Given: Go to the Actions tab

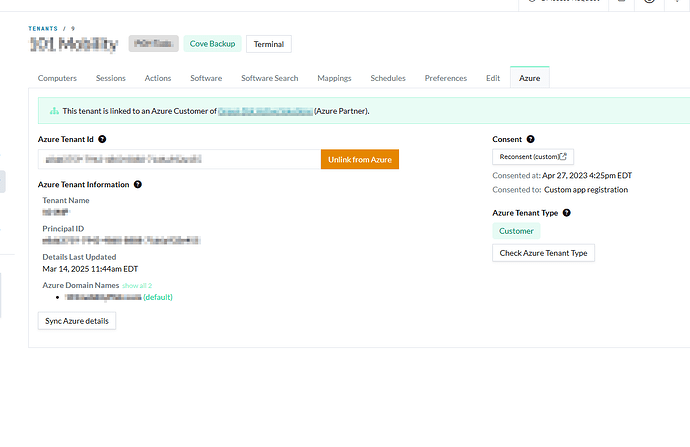Looking at the screenshot, I should pos(158,78).
